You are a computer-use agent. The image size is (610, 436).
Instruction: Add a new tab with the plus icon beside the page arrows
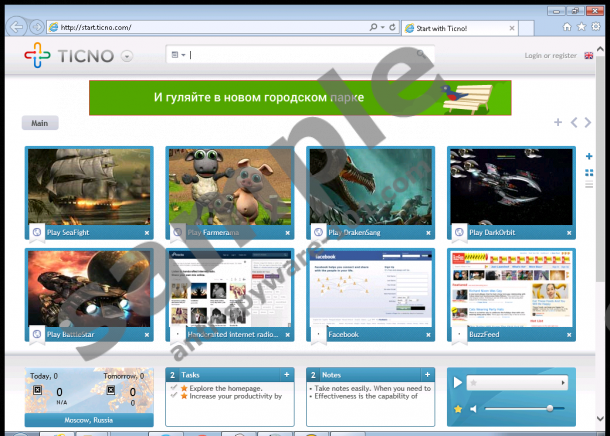(558, 123)
